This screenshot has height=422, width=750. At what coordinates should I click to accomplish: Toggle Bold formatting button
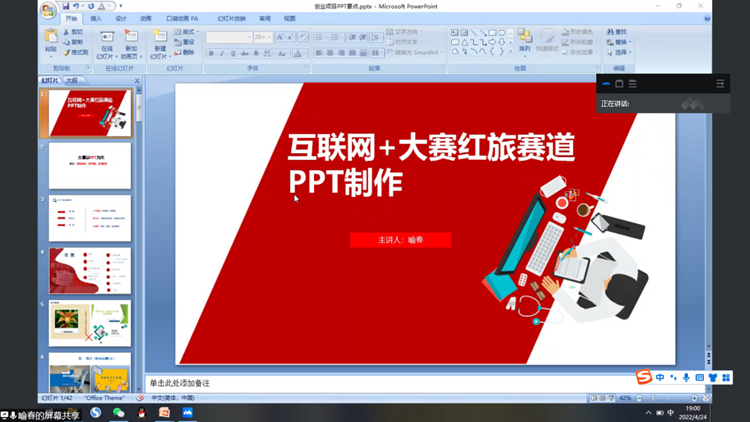[x=211, y=53]
